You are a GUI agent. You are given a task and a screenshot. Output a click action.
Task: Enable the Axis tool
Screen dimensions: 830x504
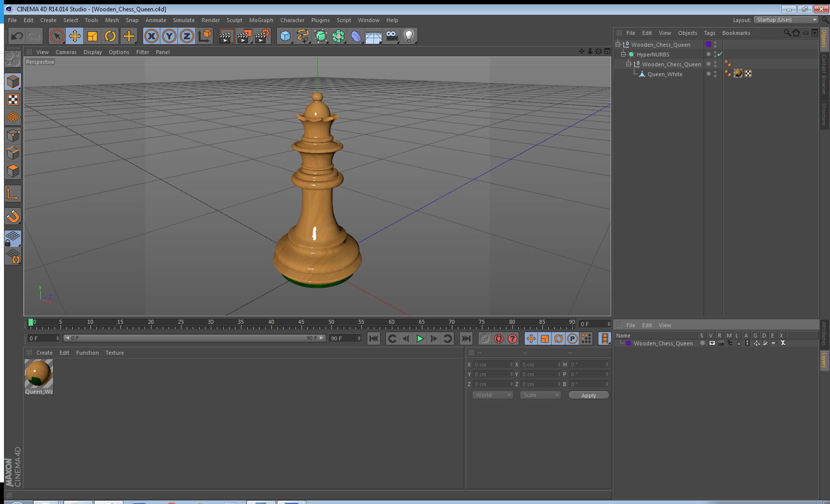coord(13,194)
